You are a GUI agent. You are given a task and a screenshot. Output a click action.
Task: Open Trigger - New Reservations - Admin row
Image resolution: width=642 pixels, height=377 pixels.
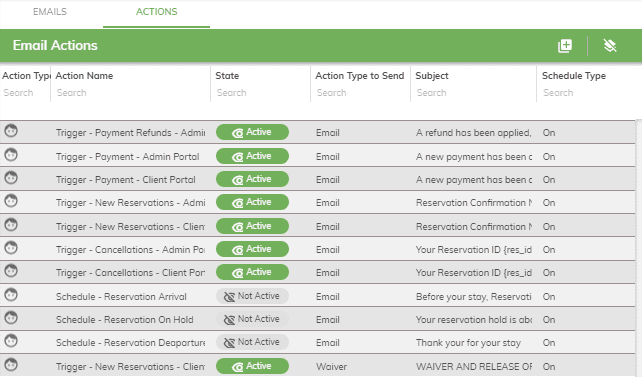point(317,203)
